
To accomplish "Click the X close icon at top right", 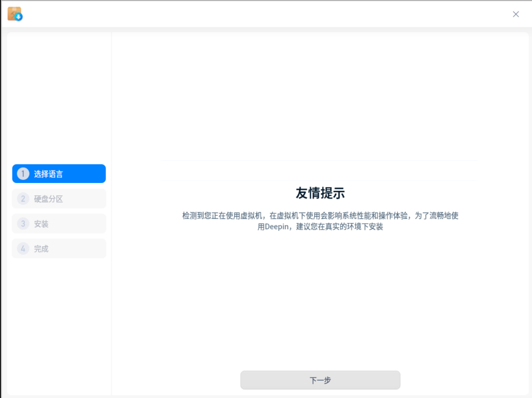I will (515, 14).
